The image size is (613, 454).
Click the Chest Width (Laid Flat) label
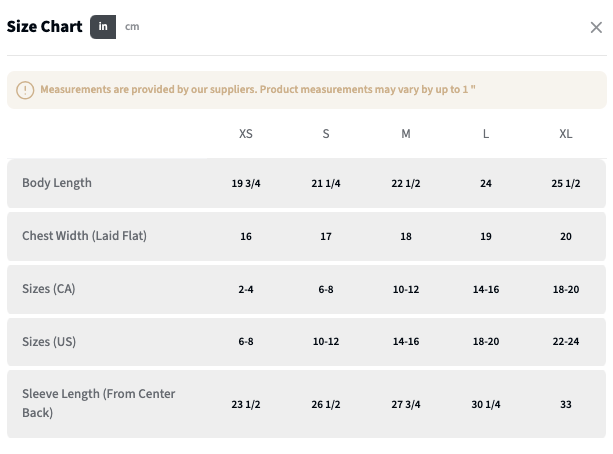[x=84, y=237]
